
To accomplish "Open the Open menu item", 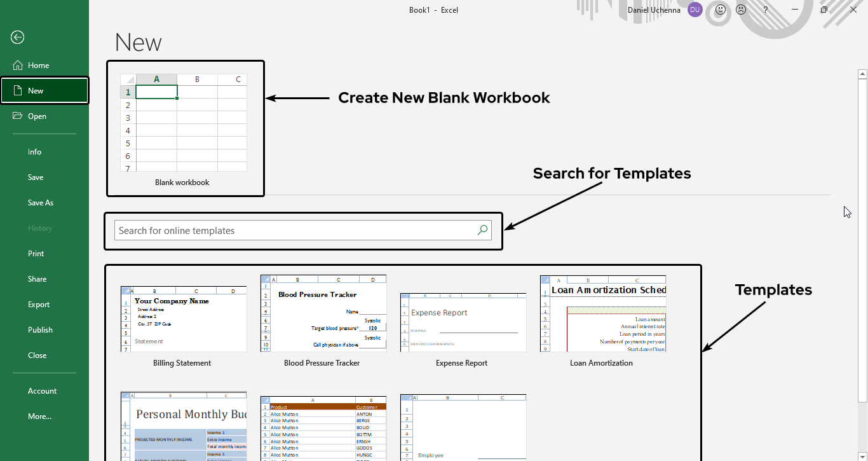I will click(37, 116).
